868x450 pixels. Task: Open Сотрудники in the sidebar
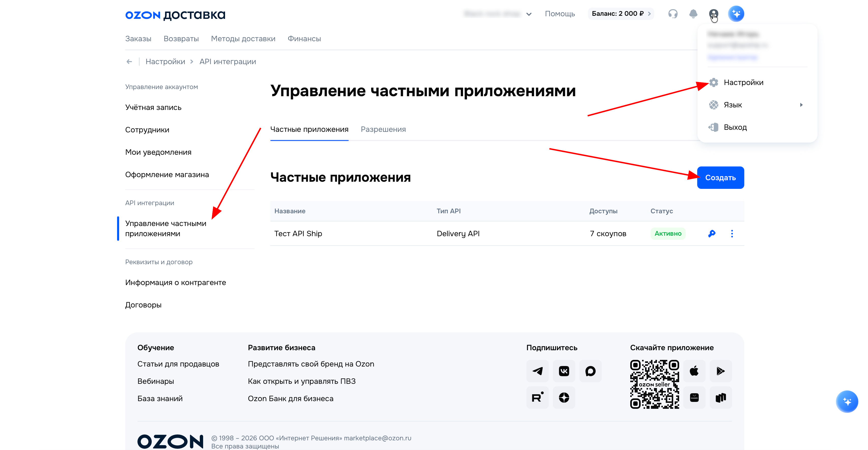[147, 130]
